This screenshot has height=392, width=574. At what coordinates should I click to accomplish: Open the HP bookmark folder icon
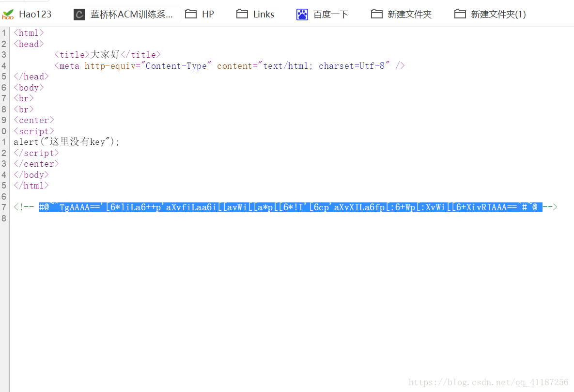click(191, 14)
